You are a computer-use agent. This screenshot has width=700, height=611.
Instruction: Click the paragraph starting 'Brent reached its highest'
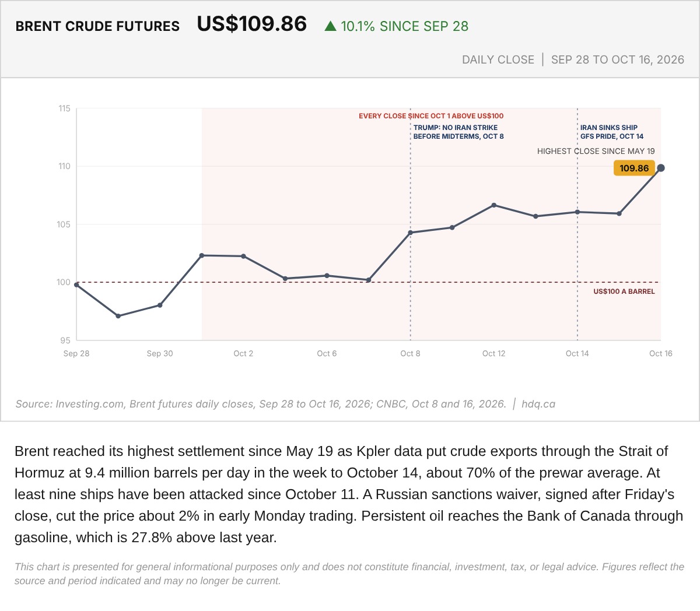[x=349, y=494]
